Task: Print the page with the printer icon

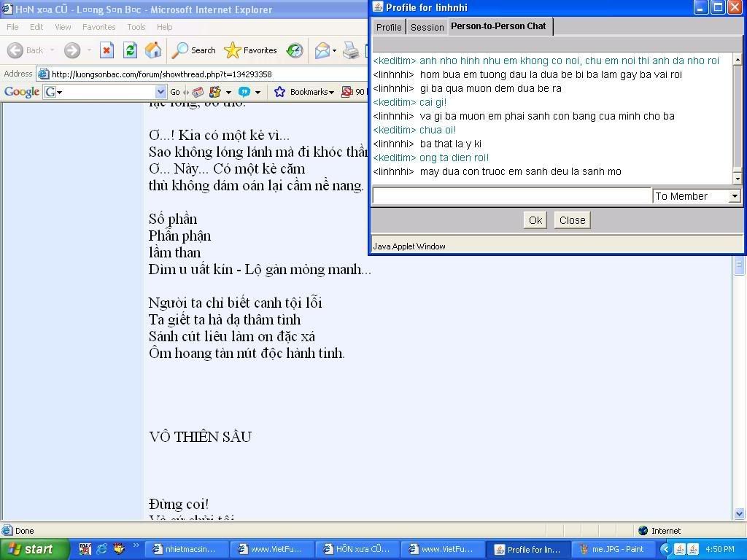Action: [x=351, y=50]
